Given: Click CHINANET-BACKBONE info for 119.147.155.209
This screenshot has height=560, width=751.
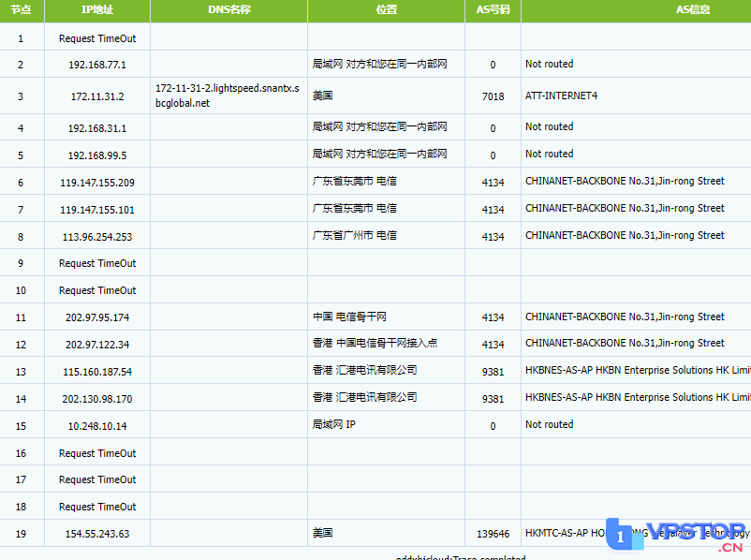Looking at the screenshot, I should (x=625, y=181).
